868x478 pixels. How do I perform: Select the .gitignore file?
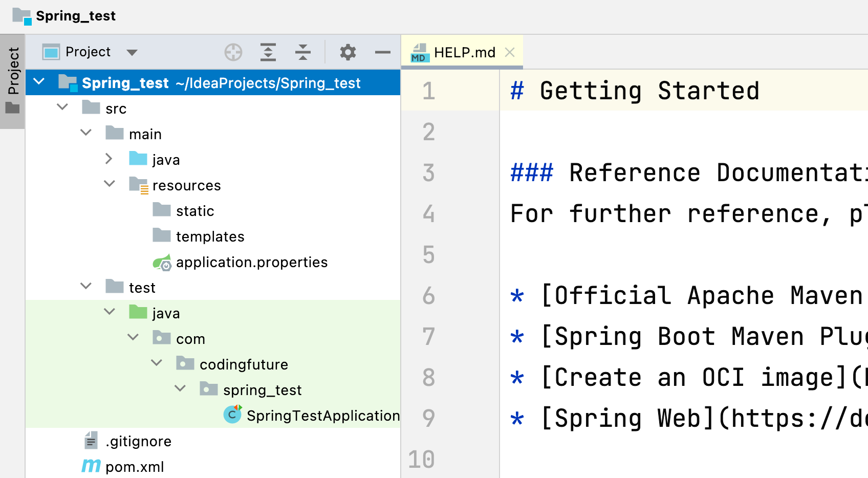pos(138,441)
